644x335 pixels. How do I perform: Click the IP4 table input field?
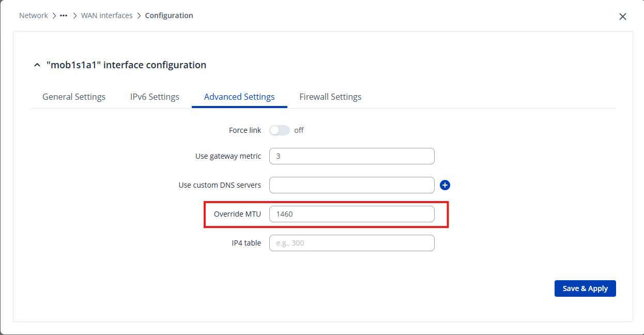click(x=351, y=243)
